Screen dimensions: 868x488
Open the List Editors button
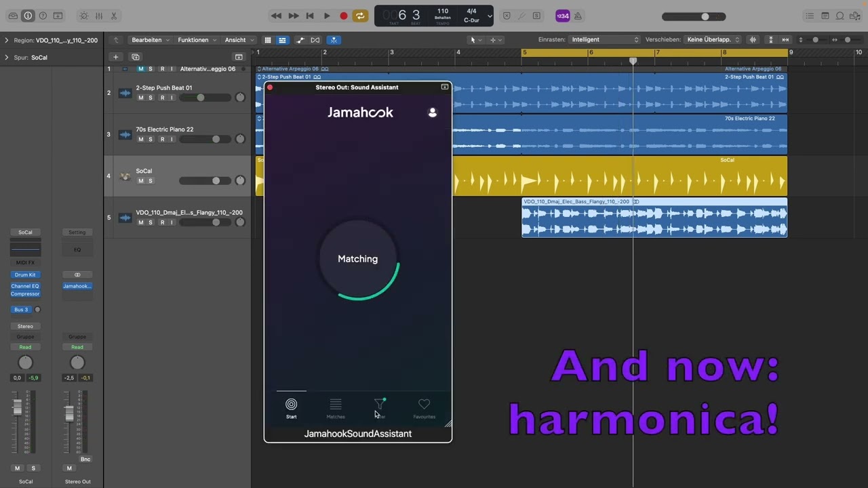pos(810,16)
